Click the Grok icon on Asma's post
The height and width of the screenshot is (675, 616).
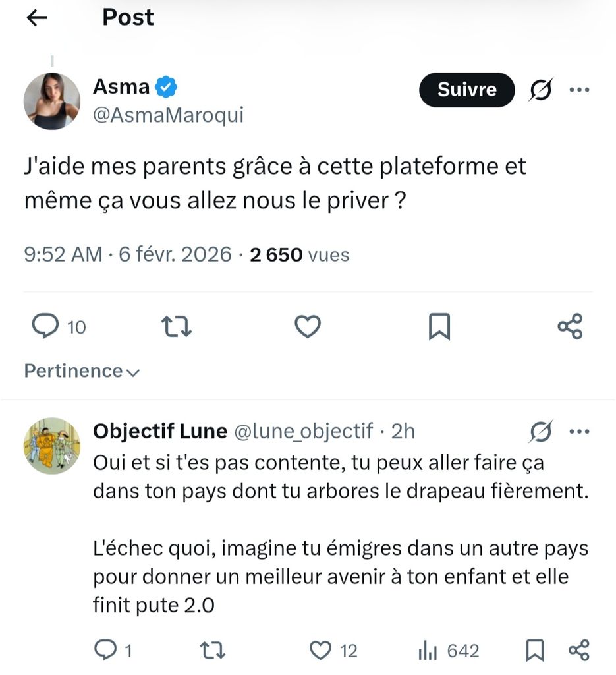[x=541, y=90]
